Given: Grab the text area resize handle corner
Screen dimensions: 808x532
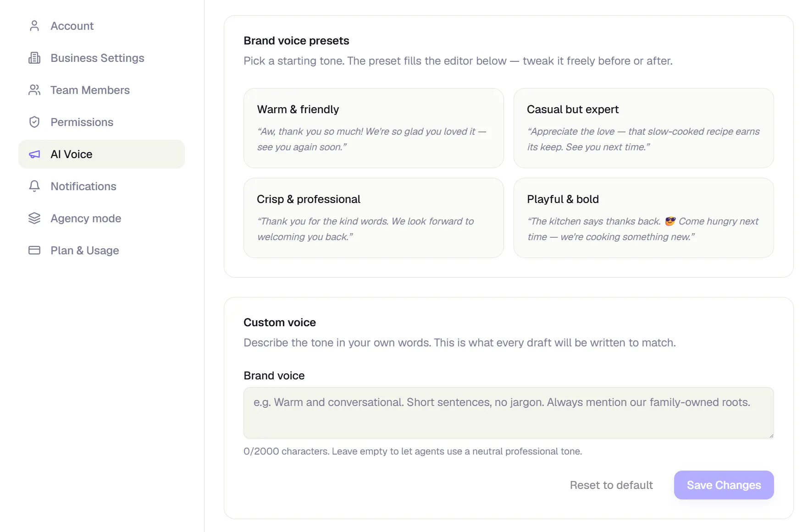Looking at the screenshot, I should (771, 436).
